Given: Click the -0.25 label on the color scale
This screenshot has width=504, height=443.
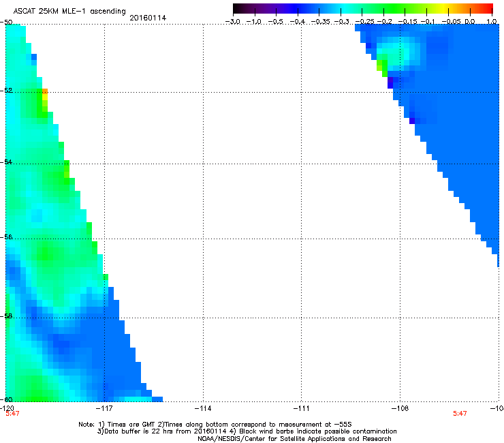Looking at the screenshot, I should point(364,22).
